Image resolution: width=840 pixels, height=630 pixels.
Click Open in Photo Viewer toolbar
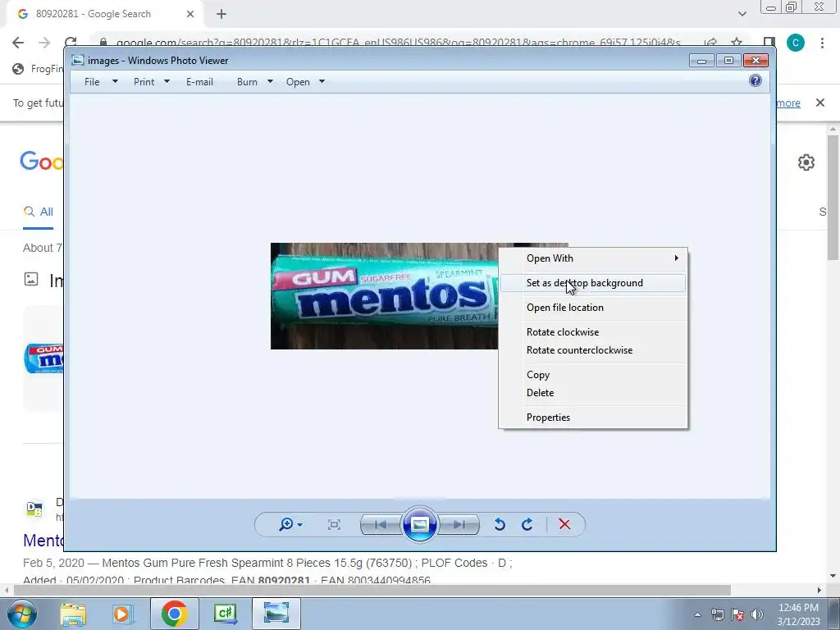(298, 82)
